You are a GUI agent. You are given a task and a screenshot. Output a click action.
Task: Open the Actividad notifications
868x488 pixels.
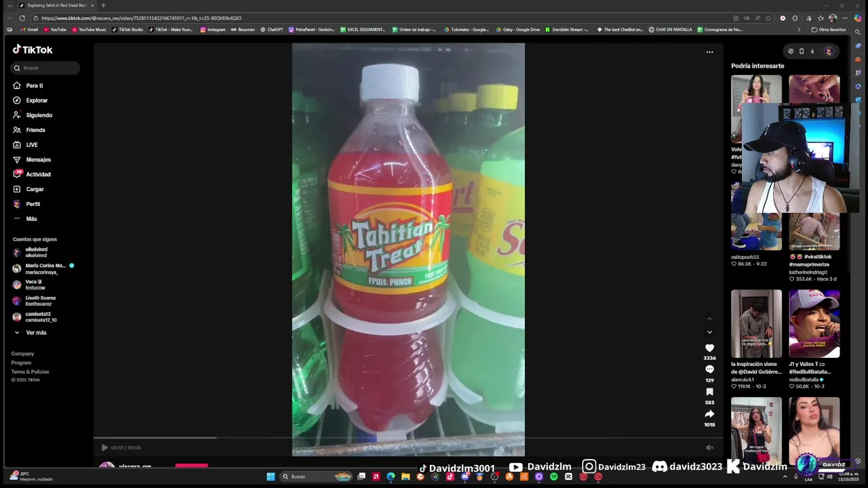click(x=31, y=174)
